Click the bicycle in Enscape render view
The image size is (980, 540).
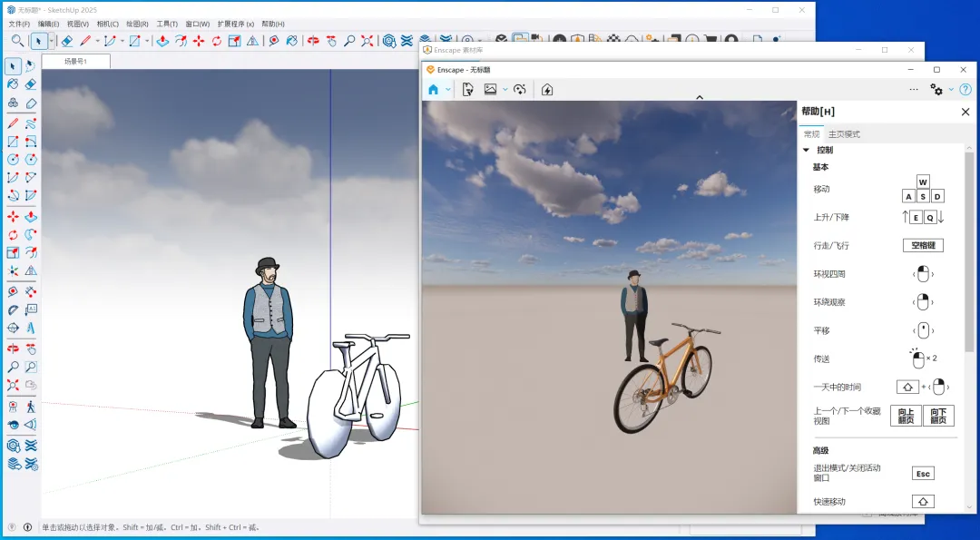tap(666, 378)
